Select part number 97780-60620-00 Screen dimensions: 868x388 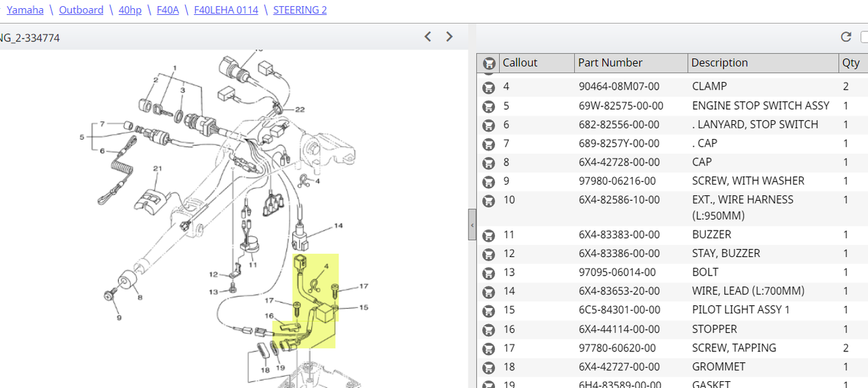pyautogui.click(x=617, y=348)
